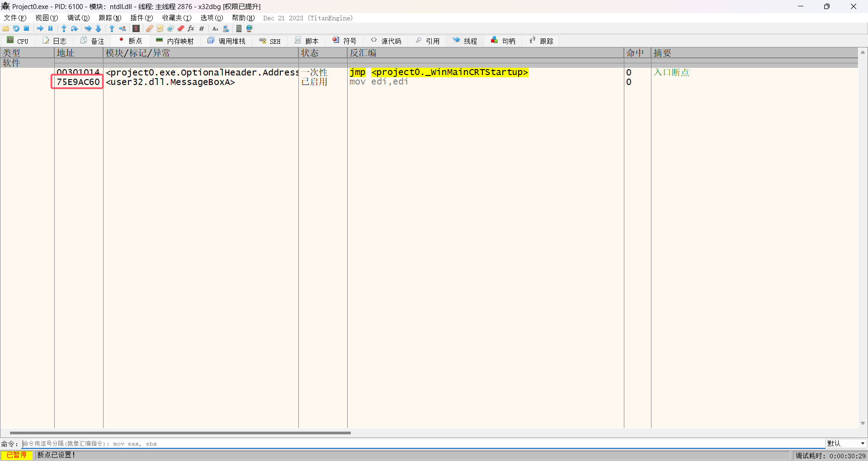Click the 模块/标记/异常 column header
This screenshot has width=868, height=461.
pyautogui.click(x=201, y=53)
